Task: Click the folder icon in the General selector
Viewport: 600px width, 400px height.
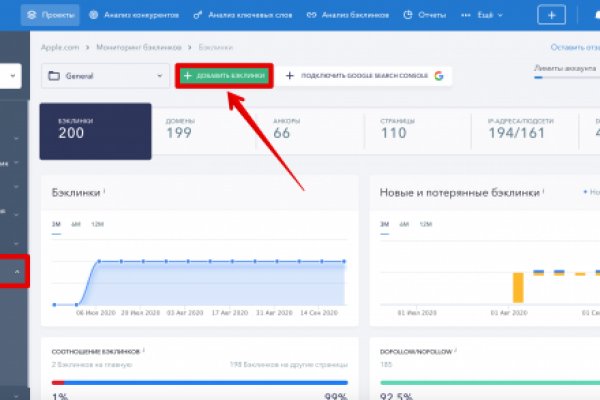Action: click(54, 77)
